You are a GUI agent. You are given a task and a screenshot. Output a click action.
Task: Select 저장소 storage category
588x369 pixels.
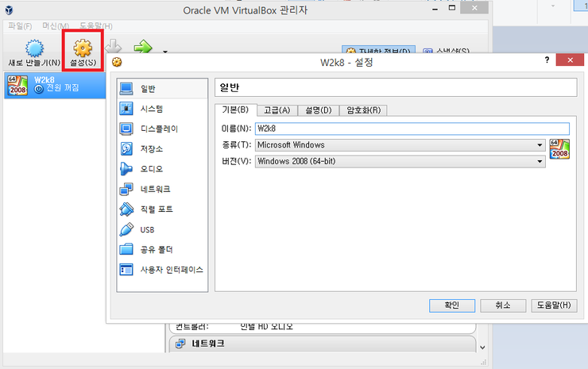click(151, 148)
